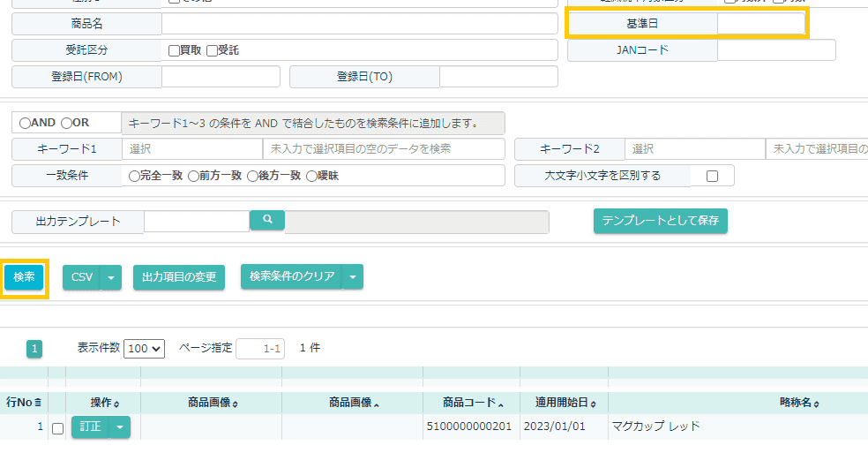The image size is (868, 453).
Task: Click the CSV export button
Action: click(x=82, y=277)
